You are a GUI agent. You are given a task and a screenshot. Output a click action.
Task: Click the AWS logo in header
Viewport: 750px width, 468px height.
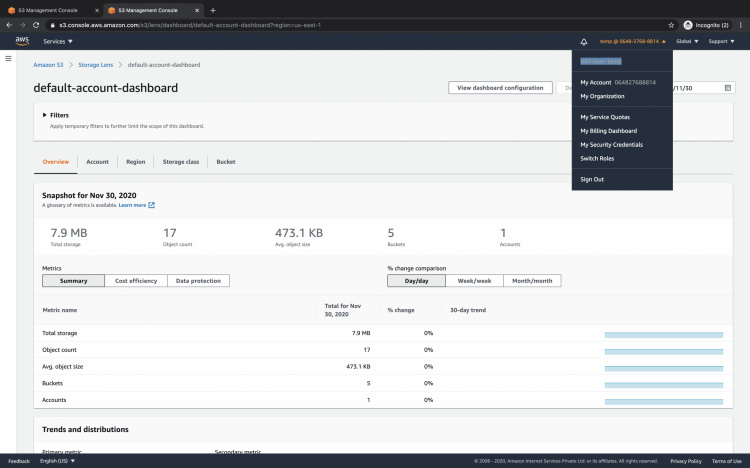click(22, 41)
